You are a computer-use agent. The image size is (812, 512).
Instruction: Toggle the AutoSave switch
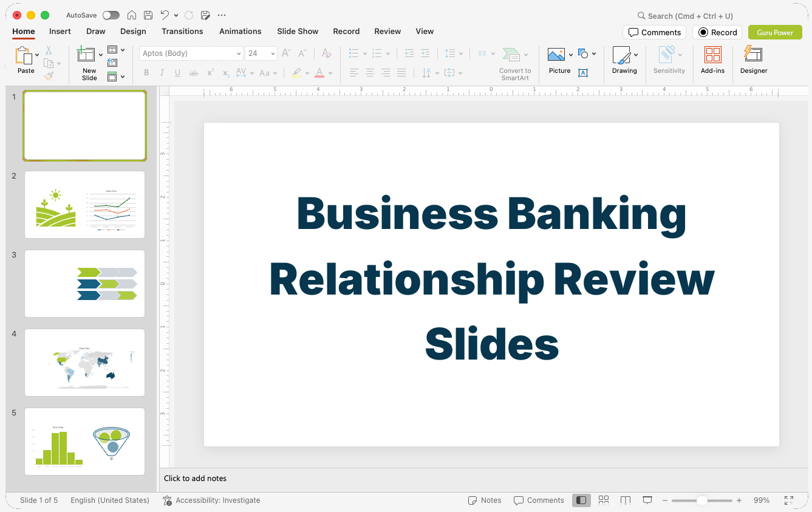(x=111, y=15)
